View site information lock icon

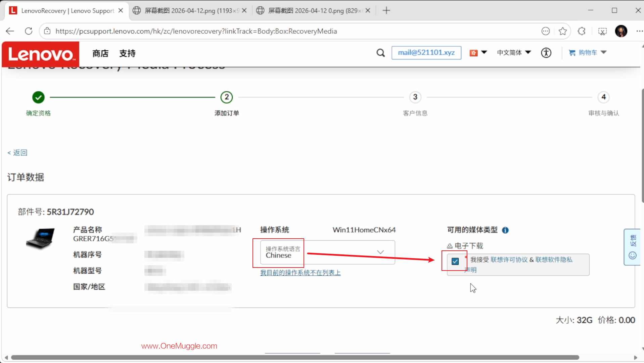[47, 31]
